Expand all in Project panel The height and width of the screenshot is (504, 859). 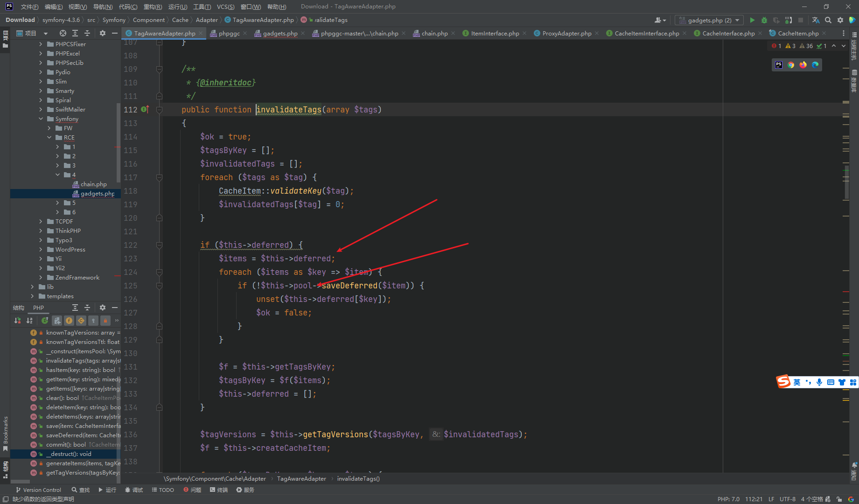coord(75,33)
